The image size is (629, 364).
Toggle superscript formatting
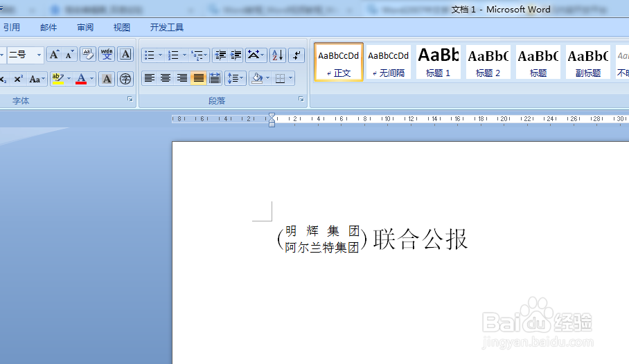tap(18, 79)
